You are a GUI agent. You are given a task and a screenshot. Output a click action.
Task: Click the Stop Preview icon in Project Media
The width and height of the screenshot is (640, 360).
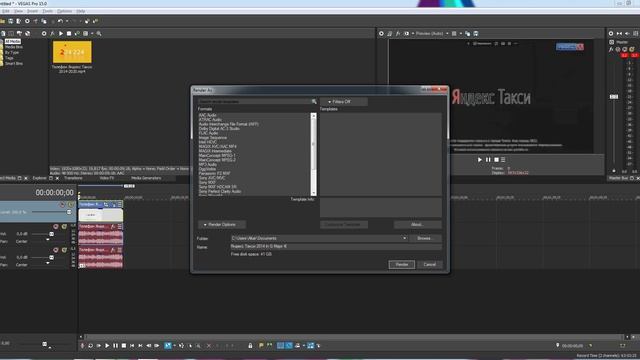69,33
